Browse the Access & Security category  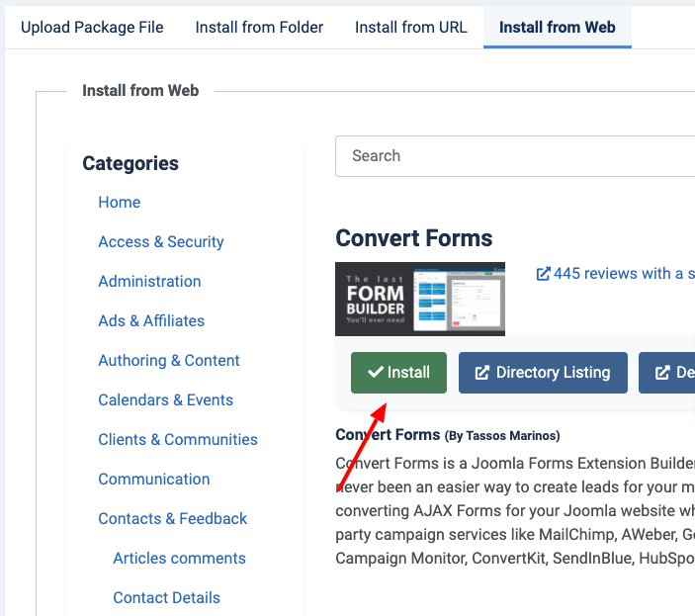[161, 242]
